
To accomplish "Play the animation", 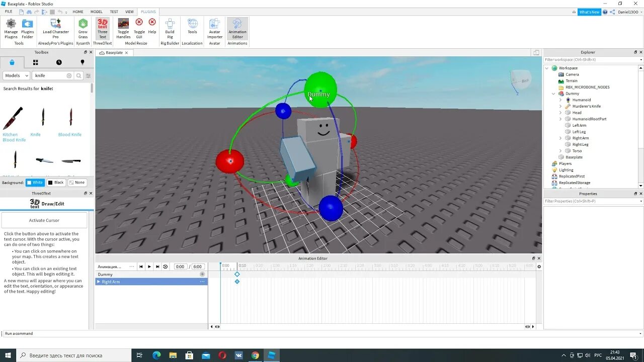I will pos(149,266).
